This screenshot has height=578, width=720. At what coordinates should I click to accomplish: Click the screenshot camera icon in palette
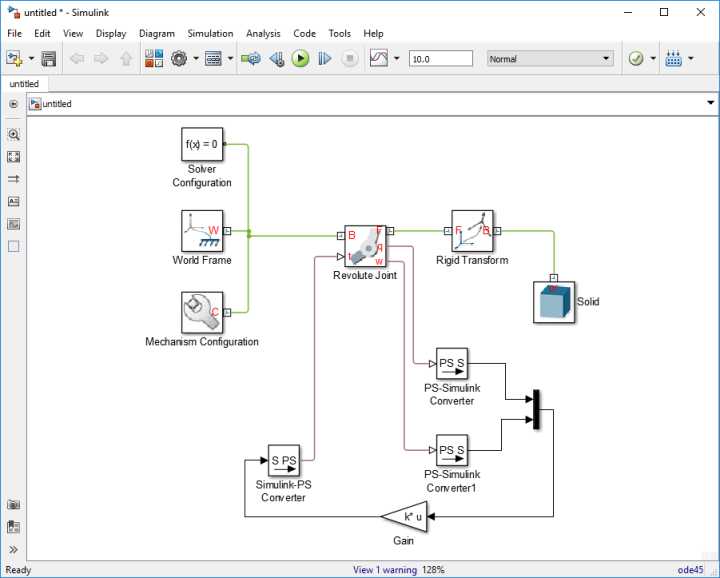coord(13,505)
